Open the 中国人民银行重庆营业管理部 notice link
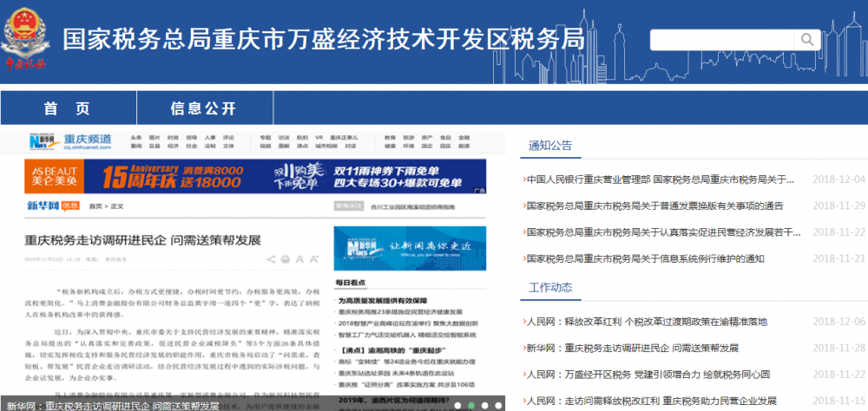The image size is (868, 411). point(660,179)
